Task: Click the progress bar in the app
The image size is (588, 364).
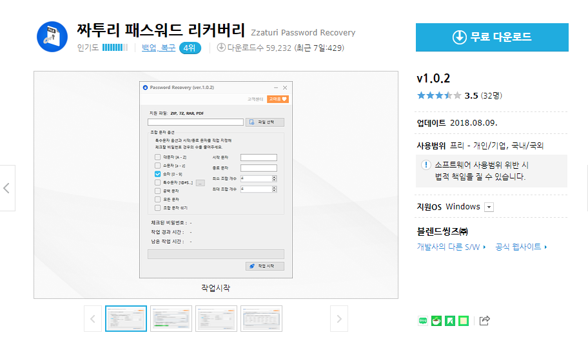Action: [x=215, y=254]
